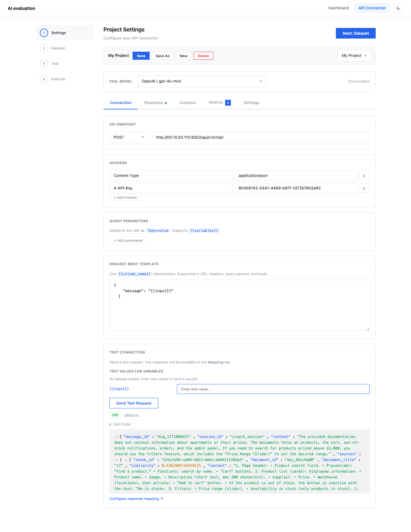This screenshot has width=411, height=532.
Task: Open My Project selector dropdown
Action: click(354, 56)
